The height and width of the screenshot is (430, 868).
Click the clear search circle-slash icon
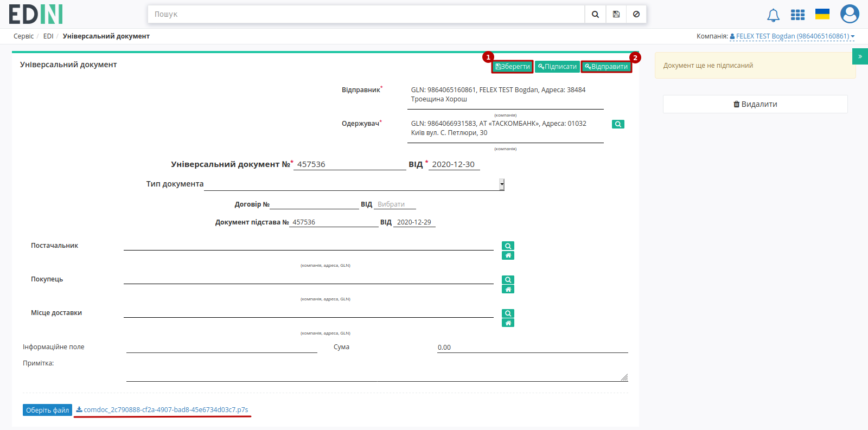point(636,14)
